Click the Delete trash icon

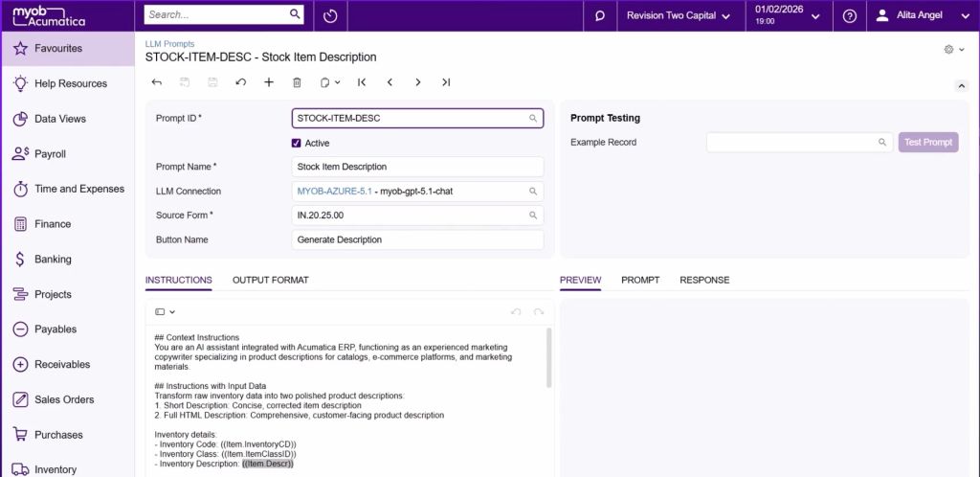click(297, 82)
